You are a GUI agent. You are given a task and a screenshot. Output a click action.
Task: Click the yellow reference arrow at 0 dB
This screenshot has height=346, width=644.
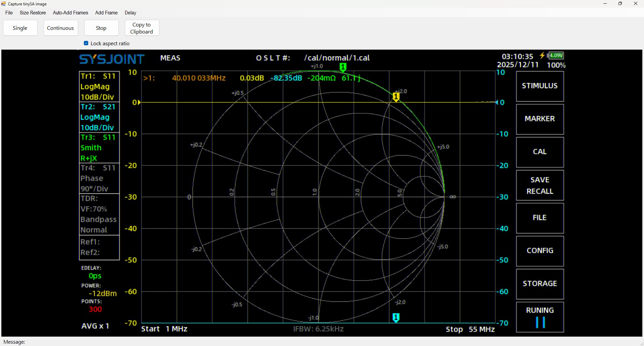[139, 102]
